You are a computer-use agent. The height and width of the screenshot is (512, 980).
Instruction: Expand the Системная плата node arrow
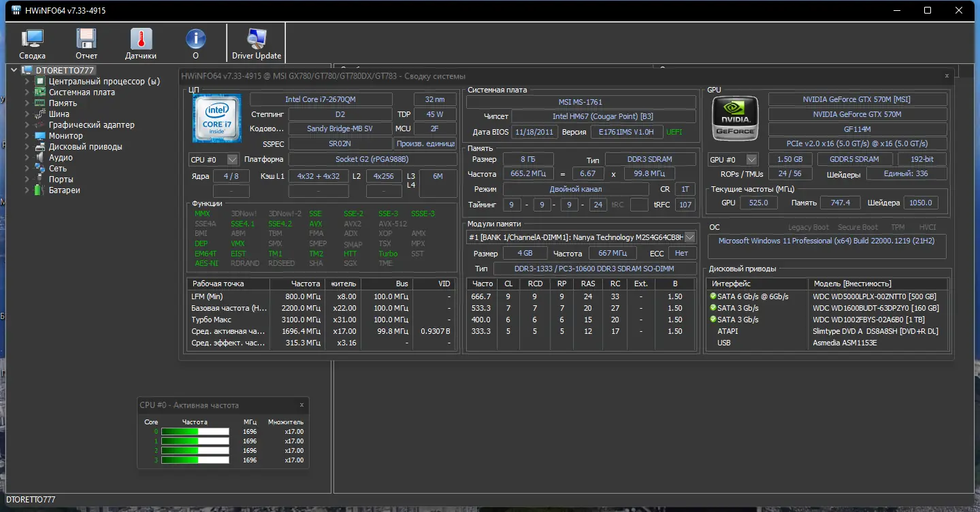pos(27,92)
